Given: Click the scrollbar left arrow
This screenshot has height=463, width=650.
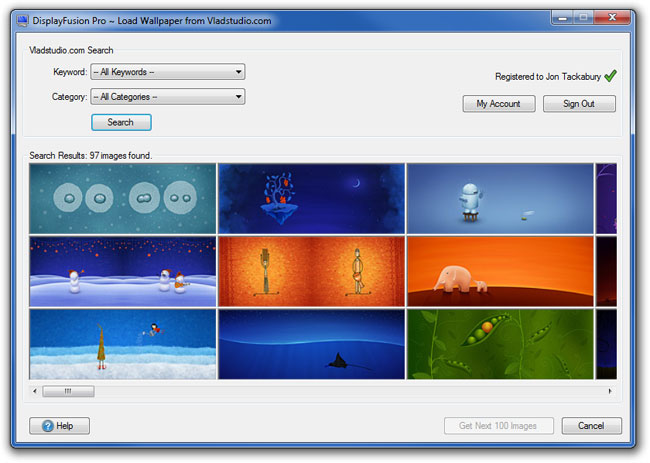Looking at the screenshot, I should pos(35,391).
